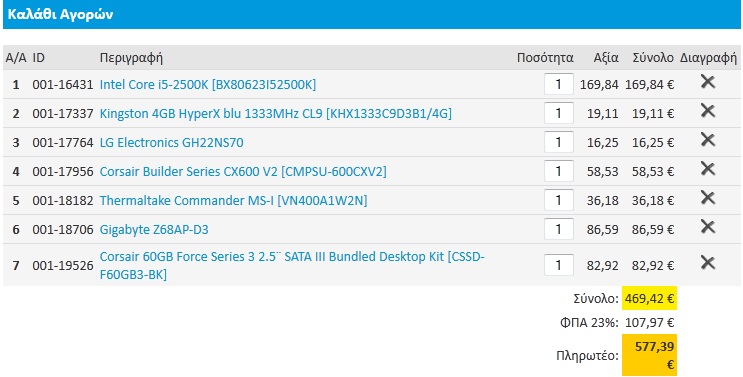Focus quantity field for LG GH22NS70
743x377 pixels.
559,142
